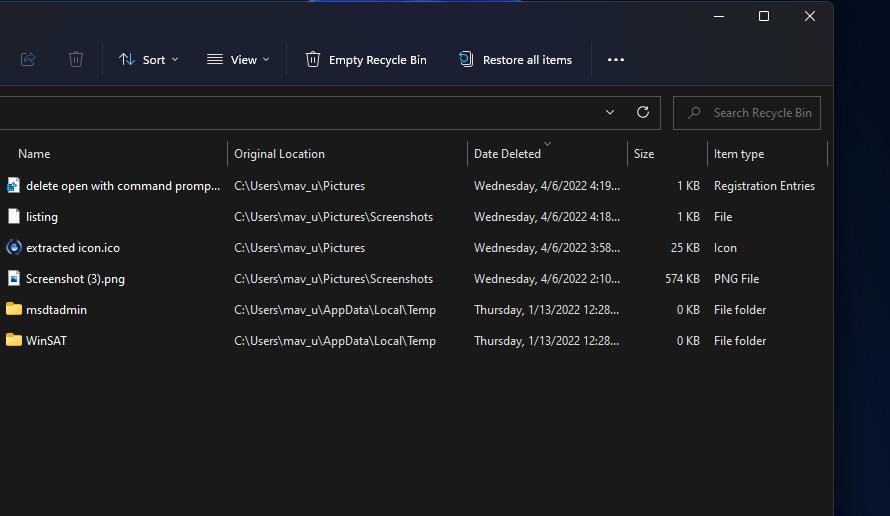Click the Original Location column header
This screenshot has width=890, height=516.
(279, 154)
